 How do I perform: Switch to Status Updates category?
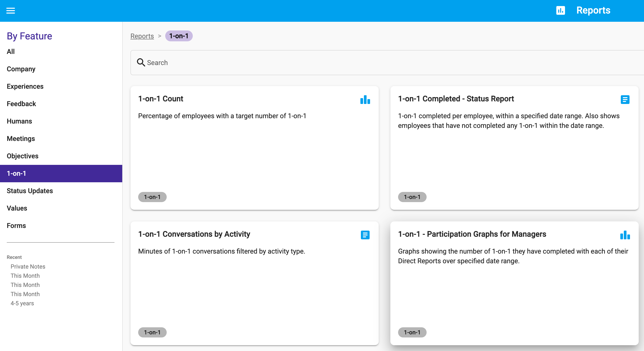point(30,191)
